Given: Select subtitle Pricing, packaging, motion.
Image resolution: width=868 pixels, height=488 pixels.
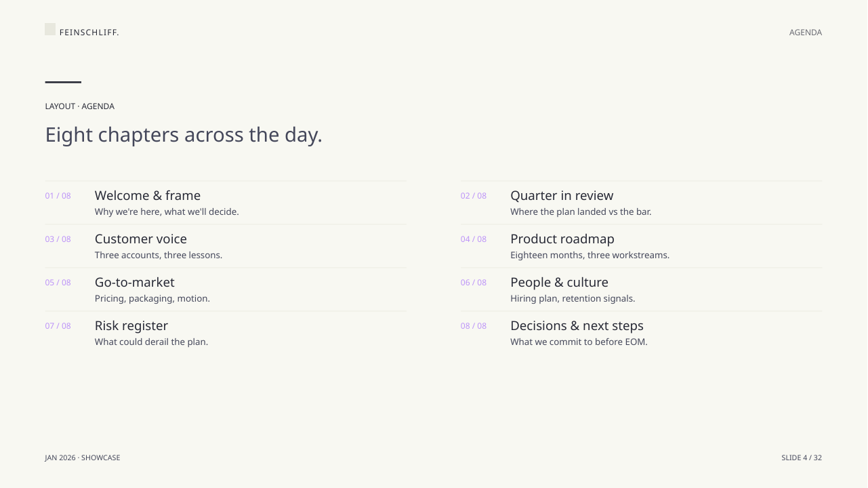Looking at the screenshot, I should [x=152, y=298].
